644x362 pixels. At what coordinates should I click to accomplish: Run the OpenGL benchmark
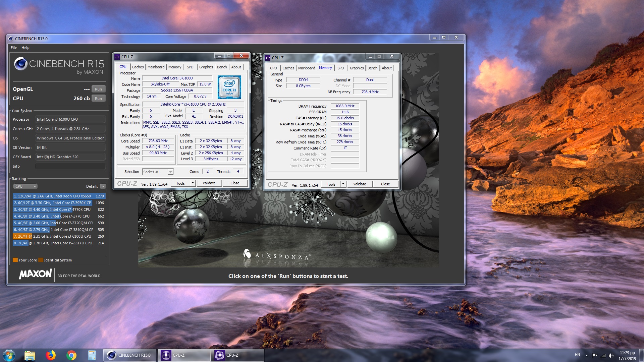coord(98,89)
